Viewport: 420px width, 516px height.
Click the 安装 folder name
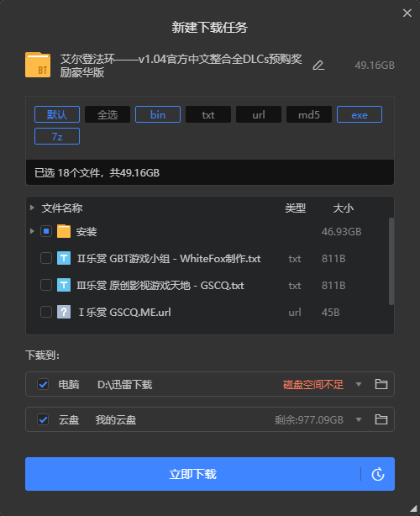(87, 232)
